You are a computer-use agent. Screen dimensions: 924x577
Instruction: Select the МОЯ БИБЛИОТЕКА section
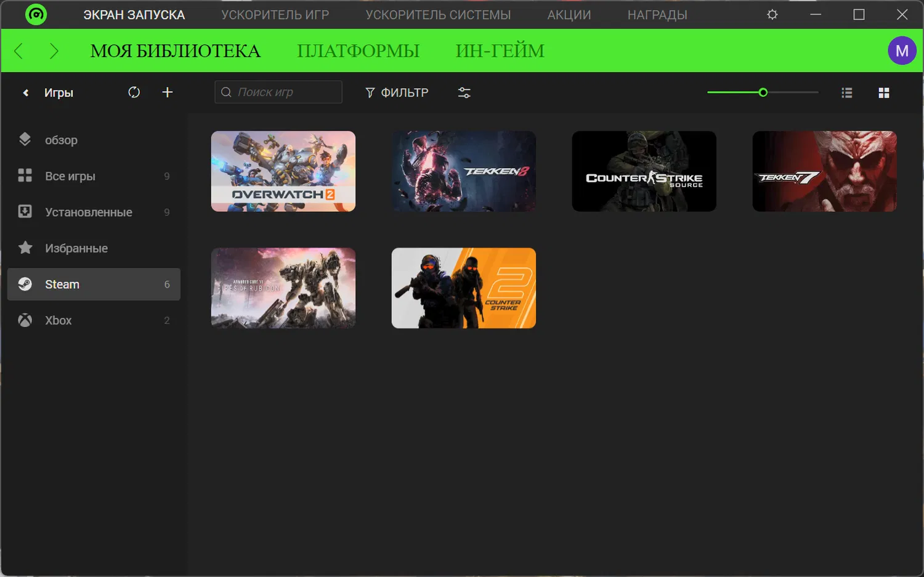click(176, 51)
